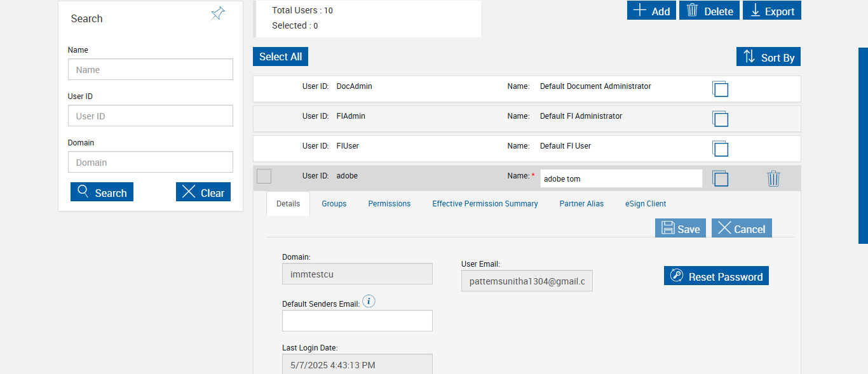This screenshot has height=374, width=868.
Task: Click the copy icon for DocAdmin user
Action: (720, 89)
